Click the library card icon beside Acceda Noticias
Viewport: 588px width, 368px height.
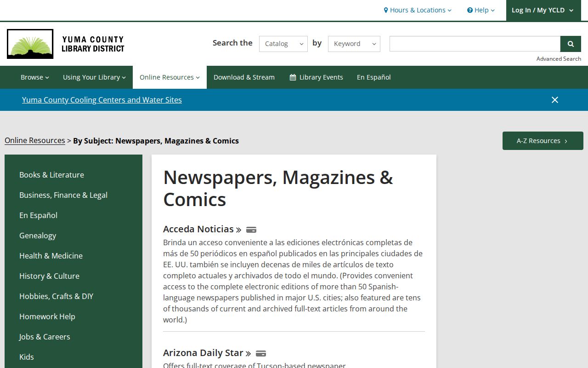251,230
